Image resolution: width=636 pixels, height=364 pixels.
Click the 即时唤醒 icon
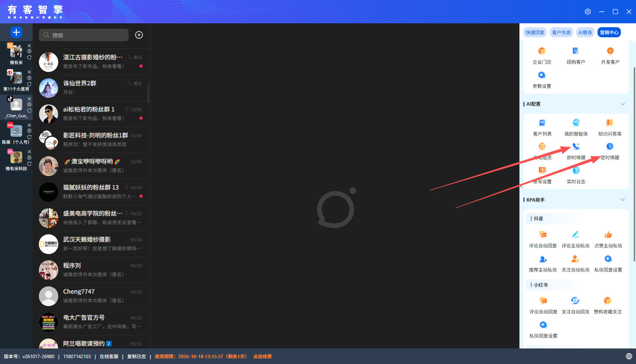tap(576, 147)
